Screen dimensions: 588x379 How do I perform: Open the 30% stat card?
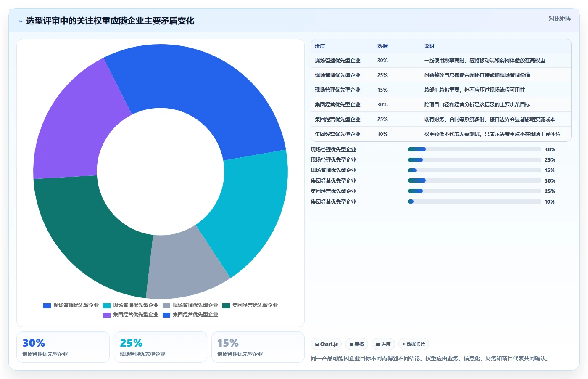63,347
